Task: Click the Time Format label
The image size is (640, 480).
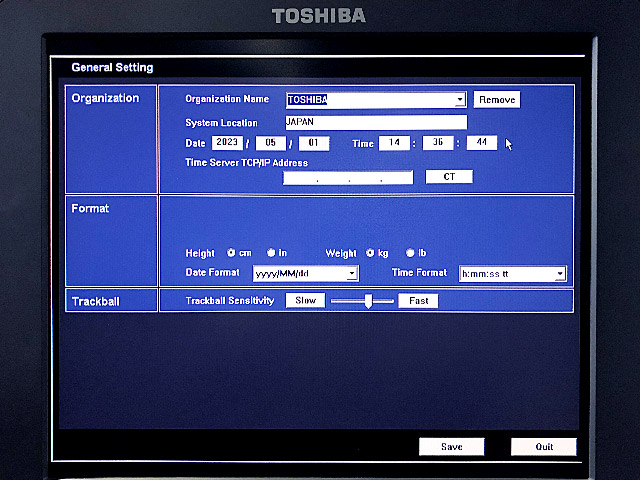Action: [x=419, y=272]
